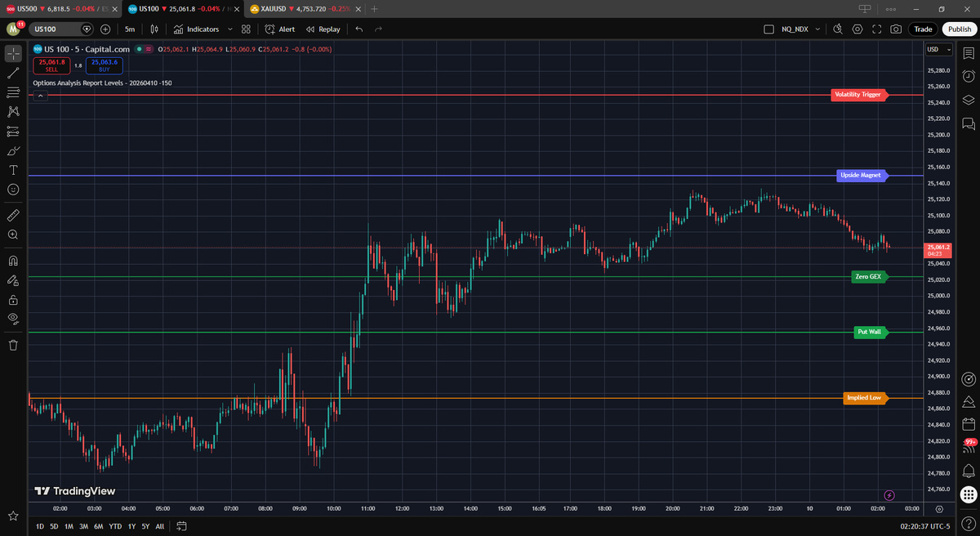Open the candlestick chart type selector

pos(154,29)
